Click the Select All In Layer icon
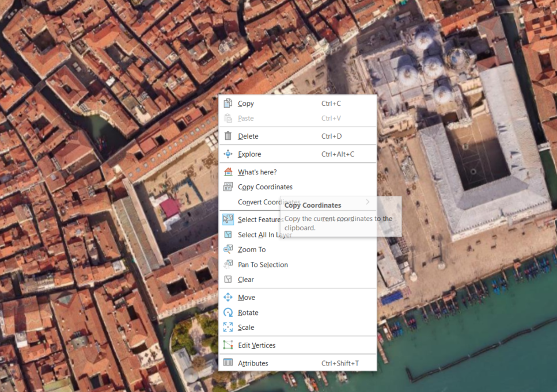Image resolution: width=557 pixels, height=392 pixels. point(228,235)
